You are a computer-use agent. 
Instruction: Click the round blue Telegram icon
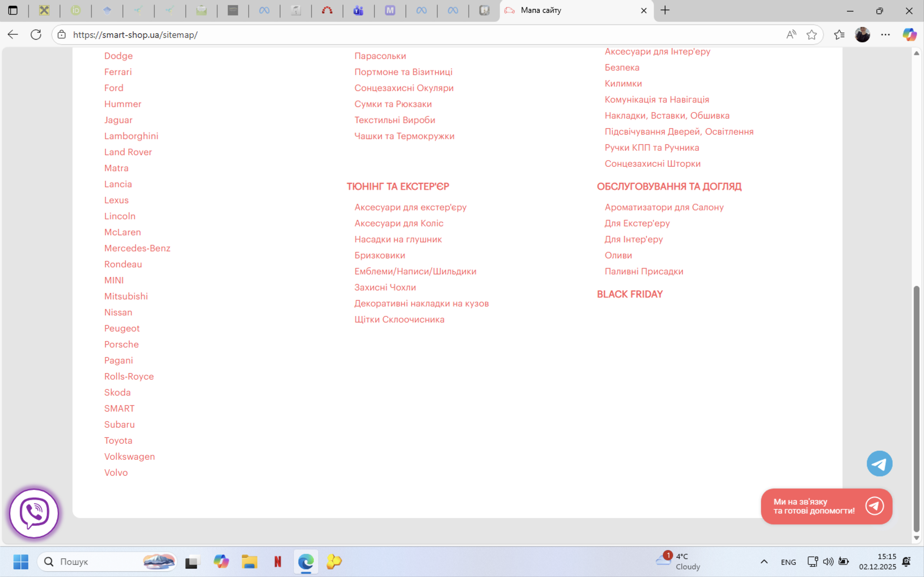tap(879, 464)
